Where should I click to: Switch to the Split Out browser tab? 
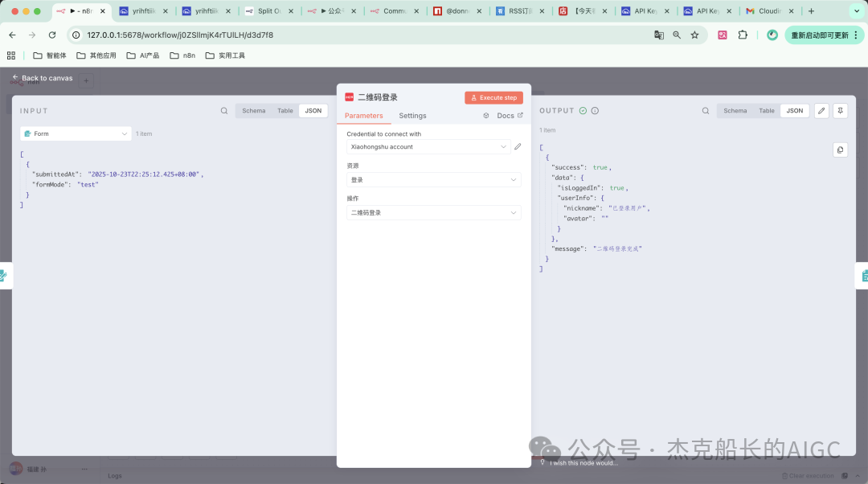tap(269, 11)
